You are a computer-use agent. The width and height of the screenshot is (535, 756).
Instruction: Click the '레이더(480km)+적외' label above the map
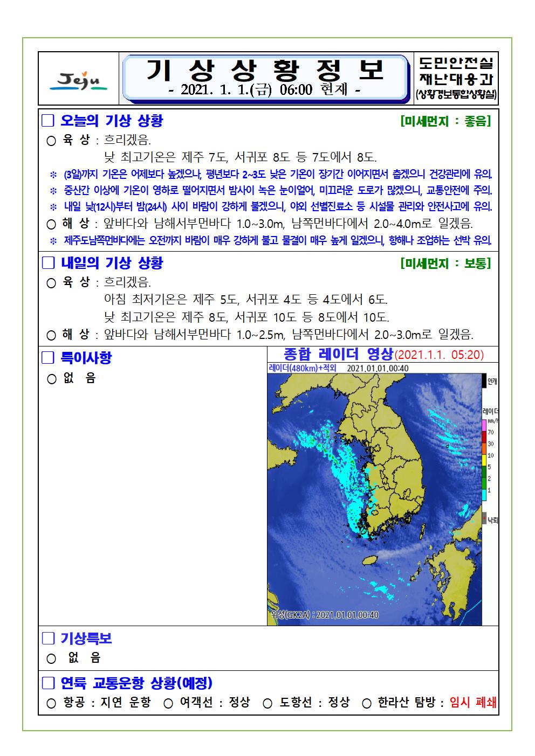(x=302, y=368)
